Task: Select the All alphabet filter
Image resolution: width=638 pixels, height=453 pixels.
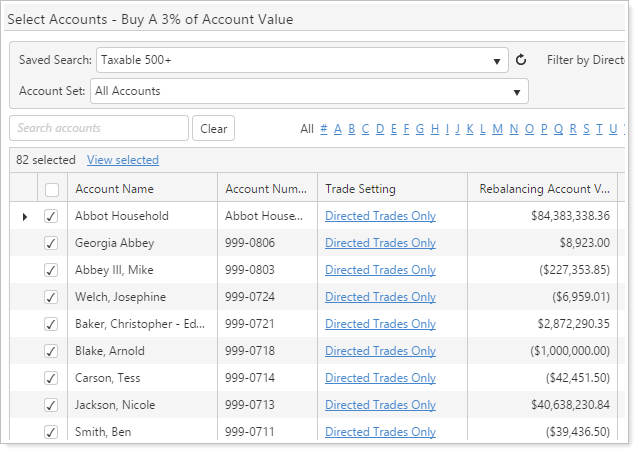Action: tap(307, 128)
